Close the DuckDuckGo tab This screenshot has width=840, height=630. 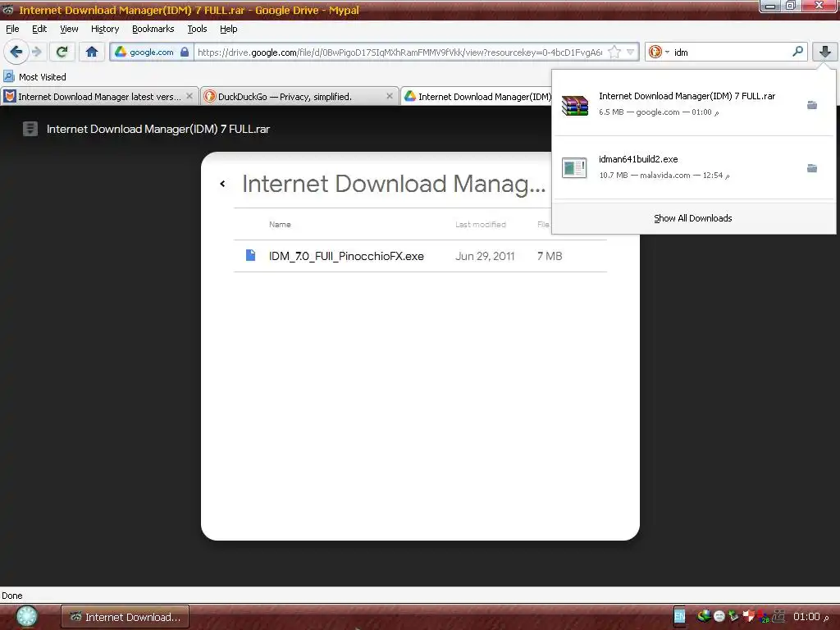390,96
